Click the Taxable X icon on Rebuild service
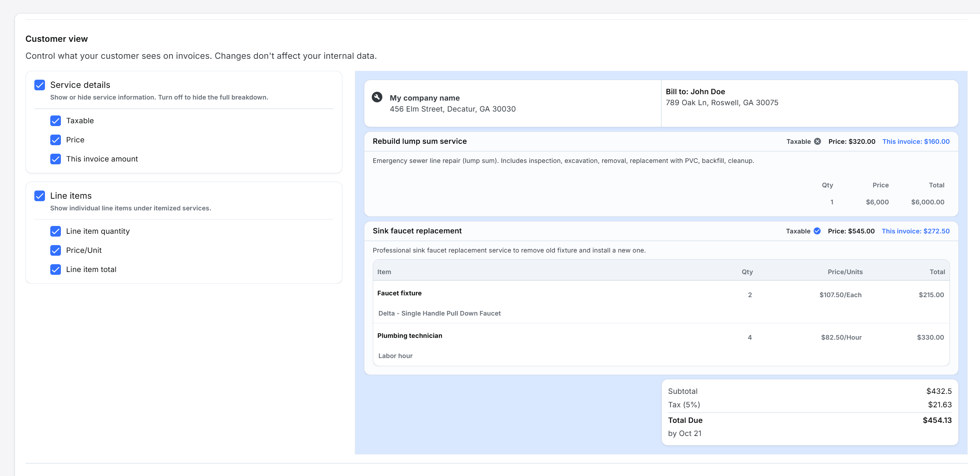Viewport: 980px width, 476px height. click(817, 141)
